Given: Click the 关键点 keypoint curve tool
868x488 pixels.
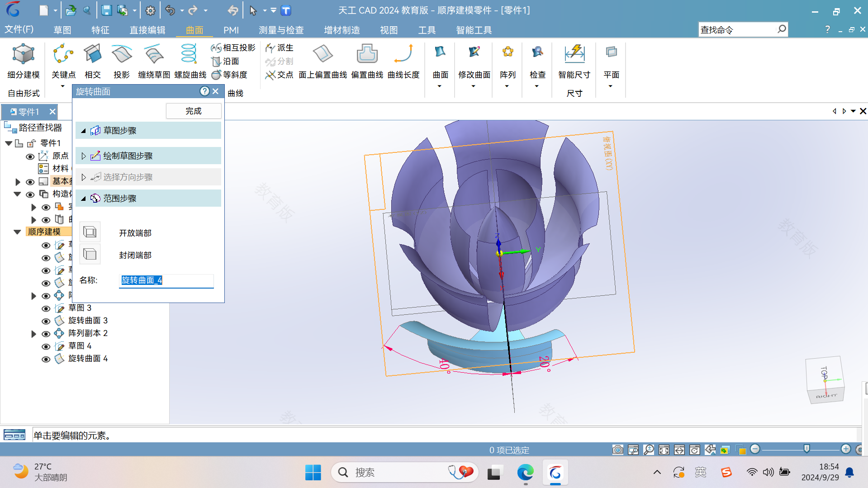Looking at the screenshot, I should (63, 61).
